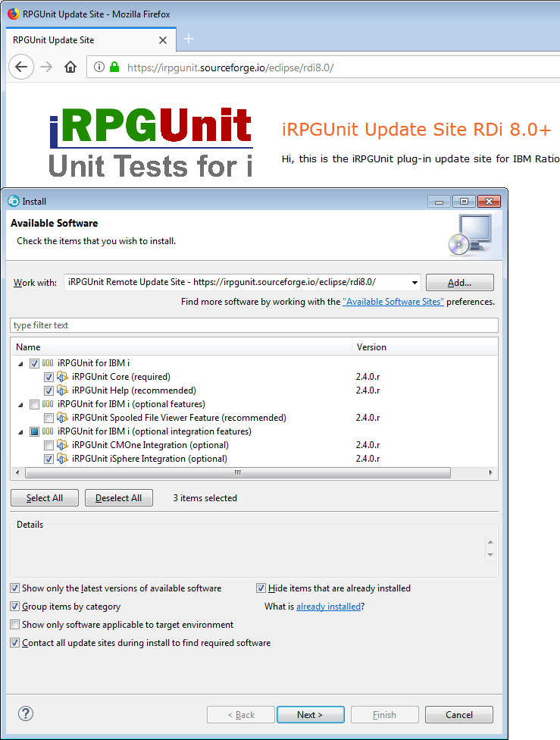Click the right arrow of horizontal scrollbar
The width and height of the screenshot is (560, 740).
pyautogui.click(x=490, y=472)
